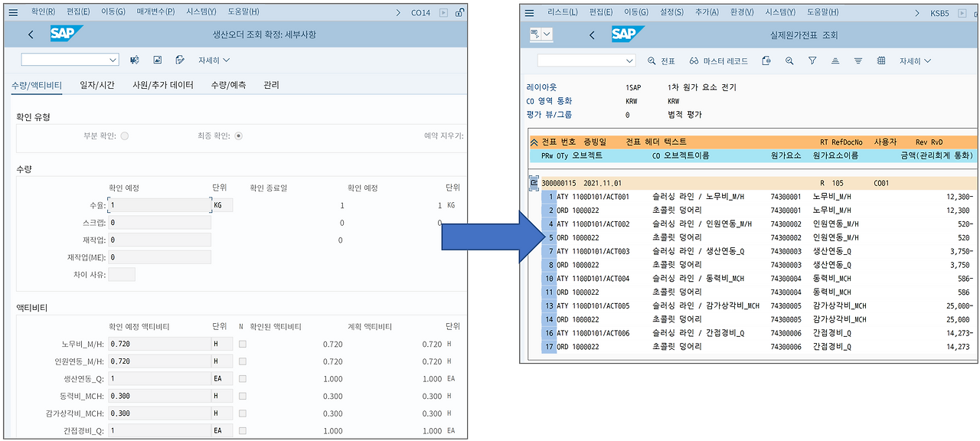This screenshot has width=980, height=441.
Task: Open the 환경(V) menu in KSB5
Action: coord(741,12)
